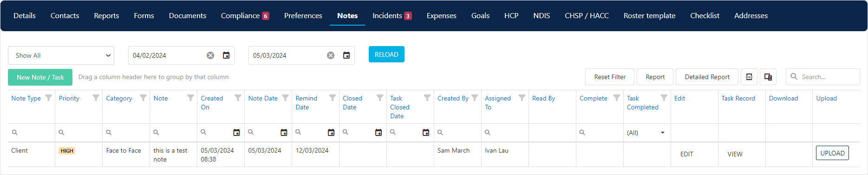Click the Reset Filter button

610,77
